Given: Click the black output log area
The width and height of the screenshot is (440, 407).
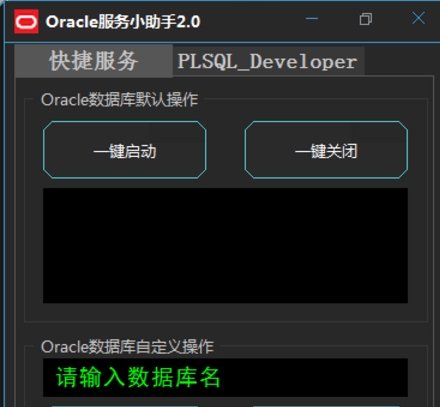Looking at the screenshot, I should coord(225,246).
